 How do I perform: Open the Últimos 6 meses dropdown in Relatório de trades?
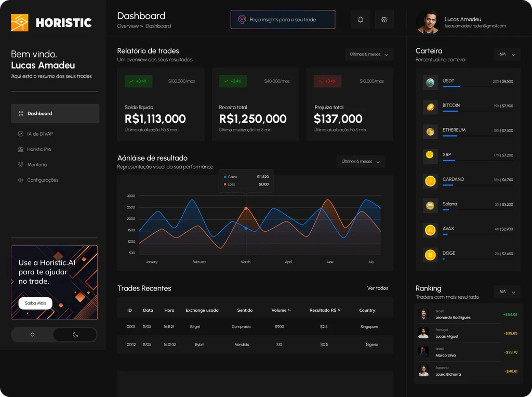tap(369, 54)
